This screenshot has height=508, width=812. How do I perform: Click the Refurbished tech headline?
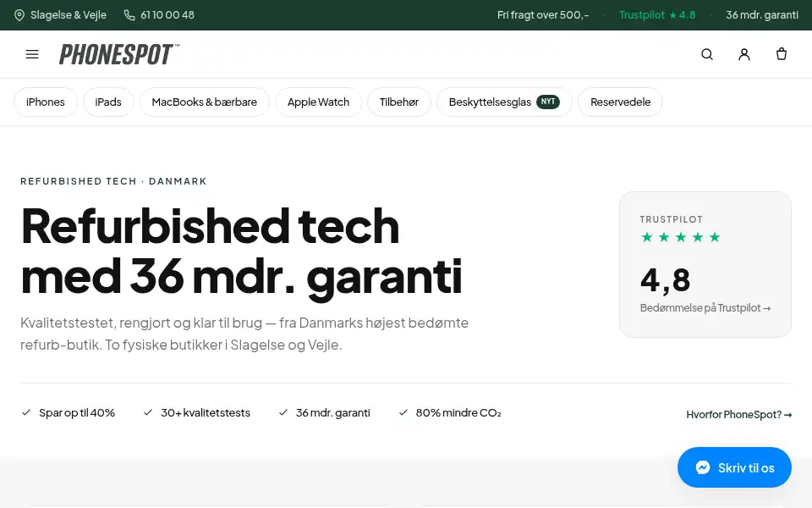[x=241, y=251]
